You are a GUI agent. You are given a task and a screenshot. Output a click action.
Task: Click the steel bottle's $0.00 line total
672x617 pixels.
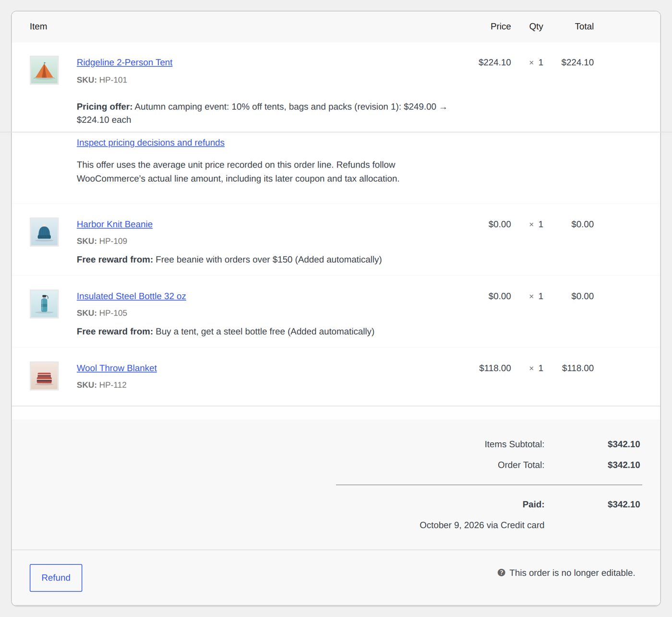point(582,296)
